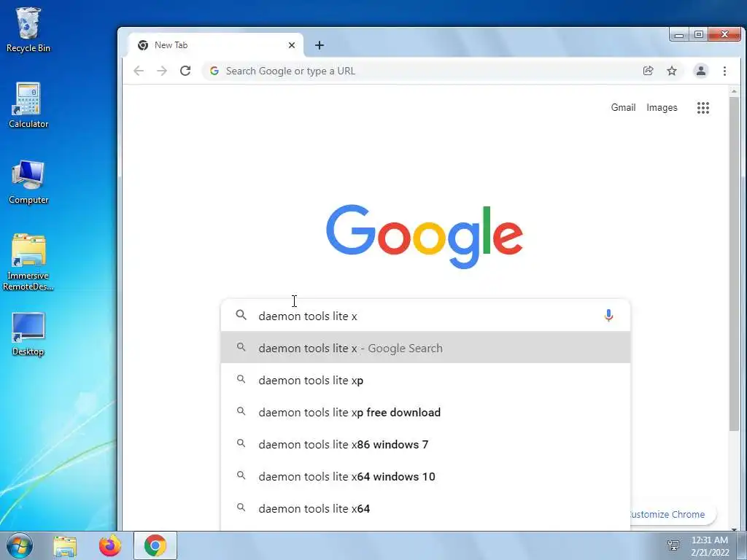Select the Computer desktop icon

coord(28,182)
